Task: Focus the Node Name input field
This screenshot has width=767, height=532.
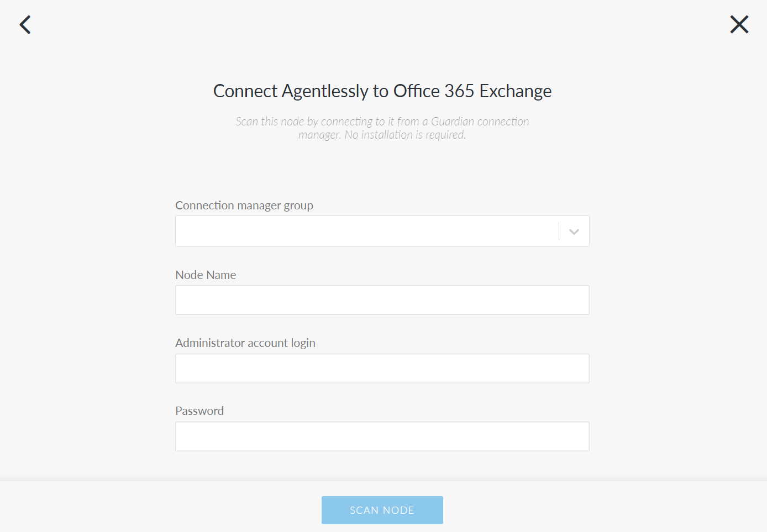Action: click(382, 300)
